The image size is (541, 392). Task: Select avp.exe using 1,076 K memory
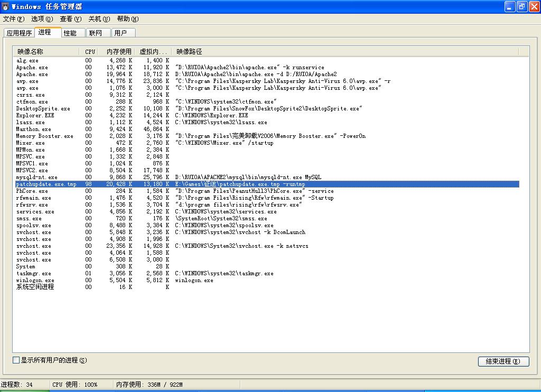click(x=267, y=88)
